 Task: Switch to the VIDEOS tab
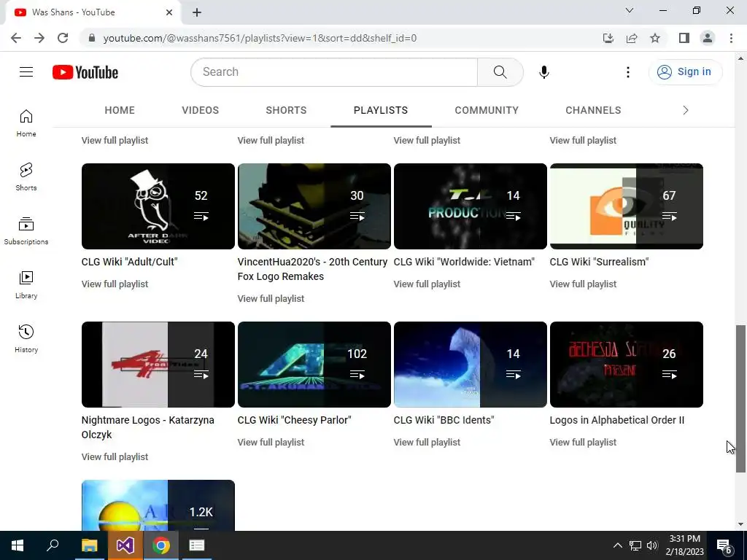pos(200,110)
